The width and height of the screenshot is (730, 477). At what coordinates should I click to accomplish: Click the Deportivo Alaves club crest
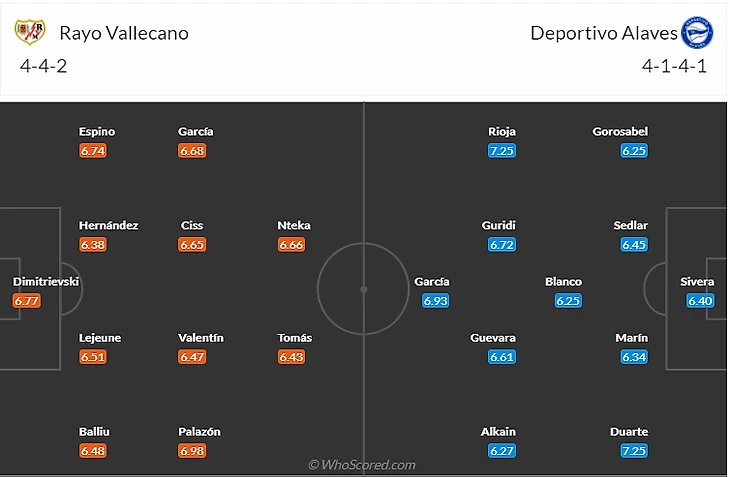(x=697, y=32)
